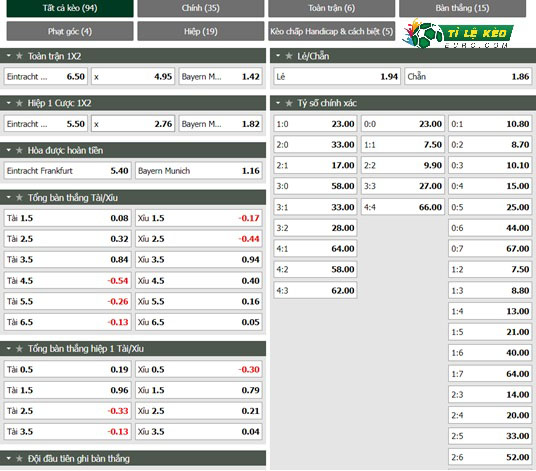Star the Hiệp 1 Cược 1X2 market
This screenshot has height=471, width=536.
pyautogui.click(x=19, y=103)
